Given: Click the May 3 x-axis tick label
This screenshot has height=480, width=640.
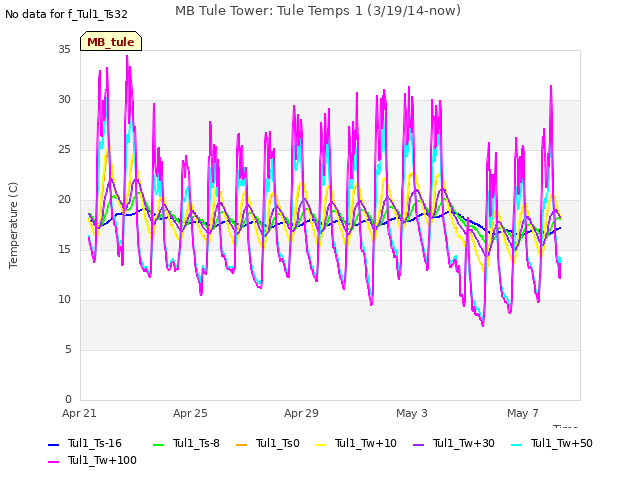Looking at the screenshot, I should tap(412, 413).
